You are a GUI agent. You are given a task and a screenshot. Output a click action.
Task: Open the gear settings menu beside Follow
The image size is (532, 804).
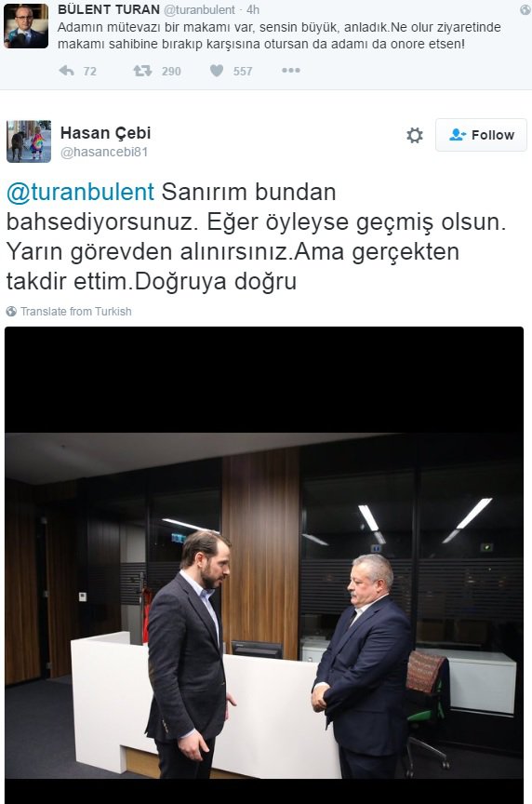click(414, 135)
